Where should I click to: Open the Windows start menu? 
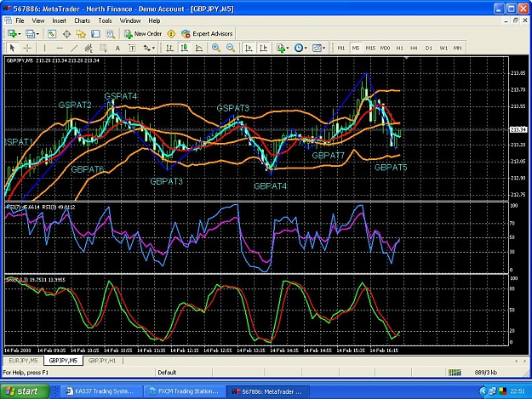click(25, 391)
